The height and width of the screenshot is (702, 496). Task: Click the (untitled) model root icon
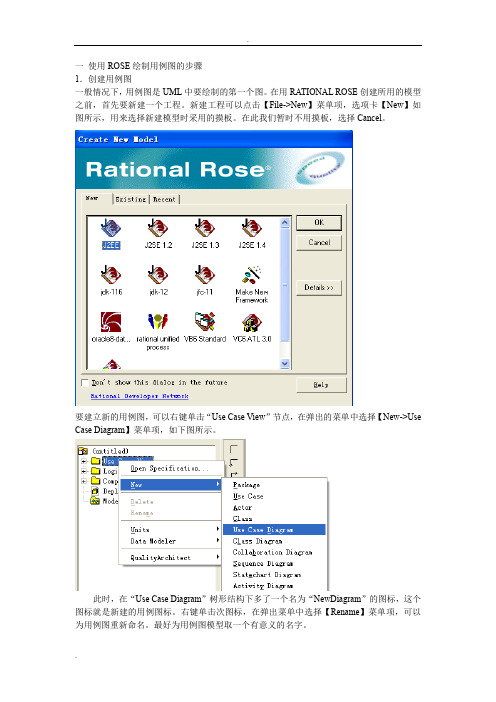tap(83, 450)
